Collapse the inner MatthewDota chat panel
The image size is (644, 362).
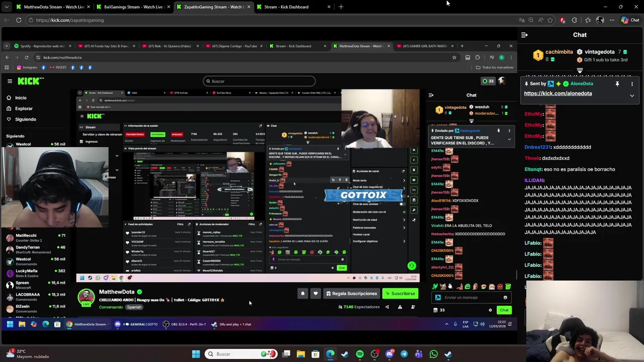[431, 95]
